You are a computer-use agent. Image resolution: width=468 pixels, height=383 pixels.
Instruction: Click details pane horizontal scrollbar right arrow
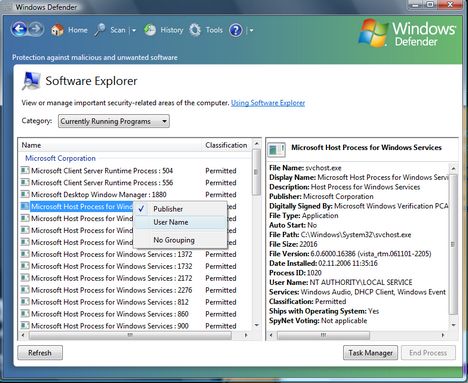click(443, 335)
